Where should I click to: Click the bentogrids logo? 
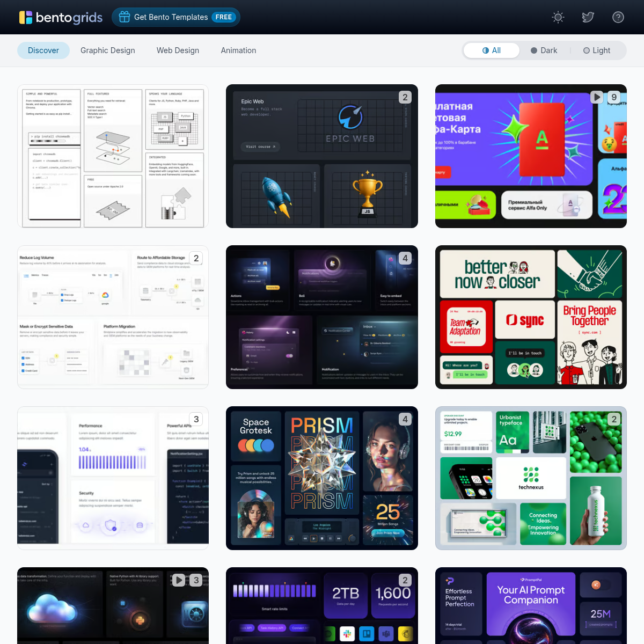[61, 17]
